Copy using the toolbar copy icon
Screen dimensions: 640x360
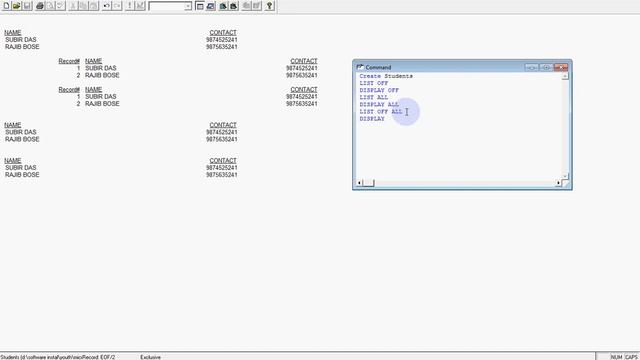point(83,6)
